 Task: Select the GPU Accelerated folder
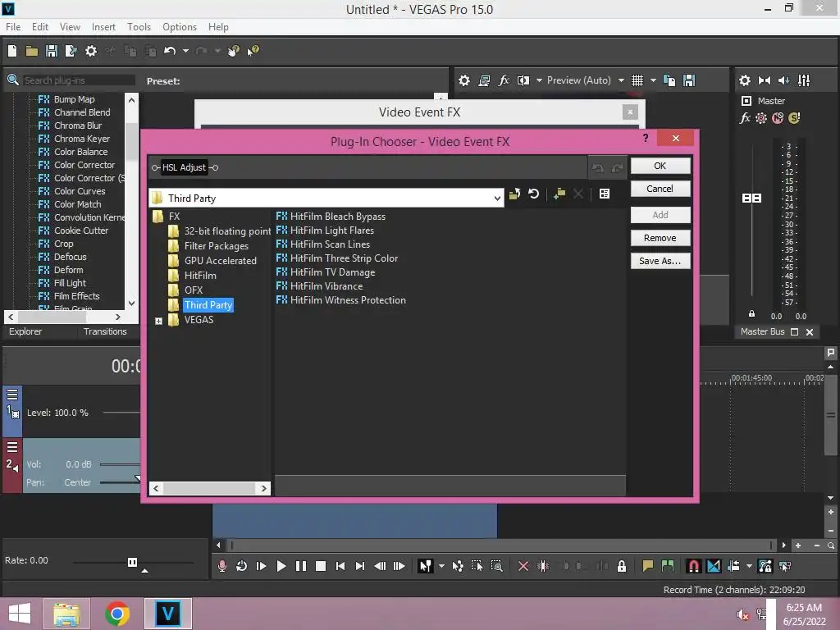220,261
